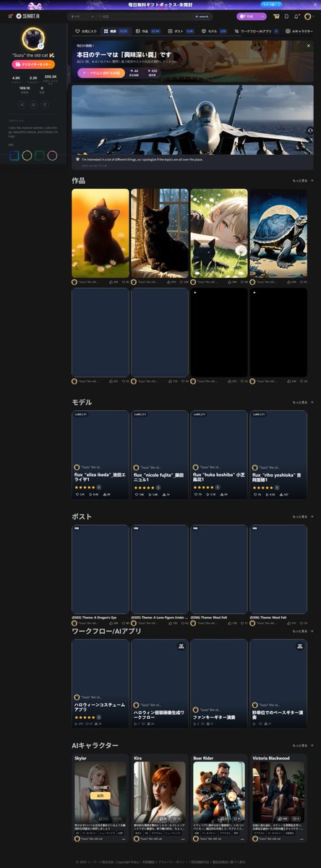
Task: Open flux "nicole fujita" model card
Action: tap(160, 454)
